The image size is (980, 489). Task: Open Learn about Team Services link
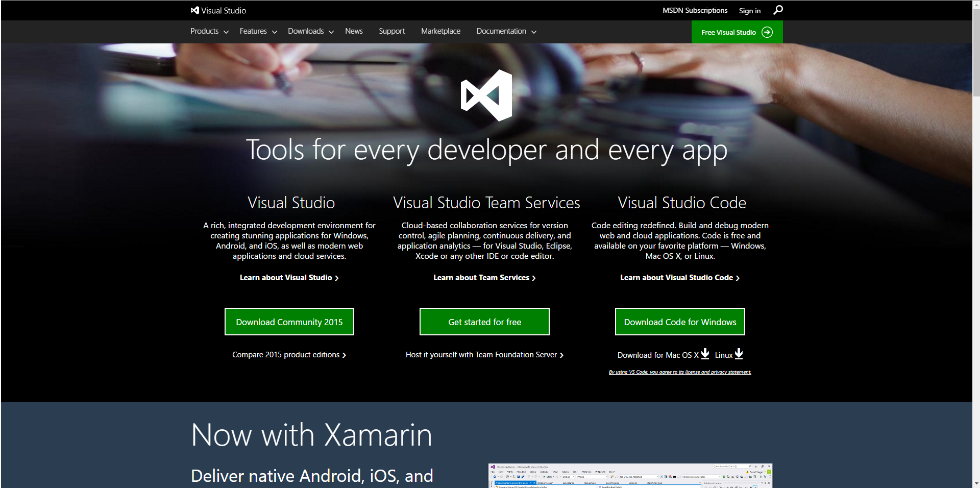click(484, 278)
